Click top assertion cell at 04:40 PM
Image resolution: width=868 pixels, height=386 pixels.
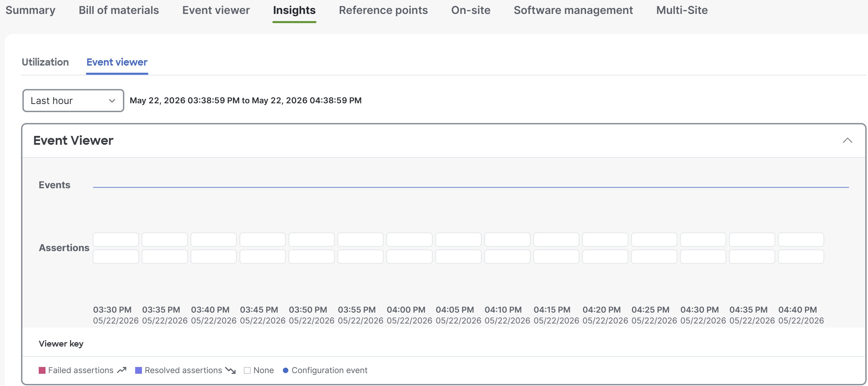[x=801, y=240]
